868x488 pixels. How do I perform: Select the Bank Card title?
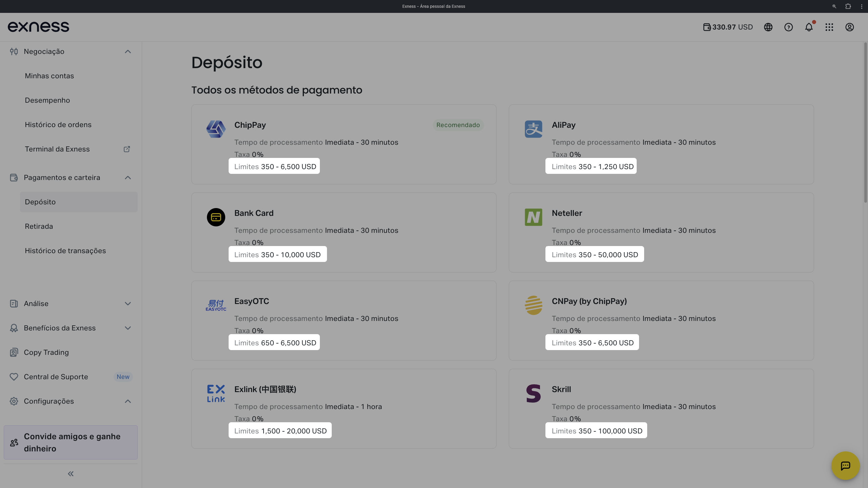coord(254,213)
